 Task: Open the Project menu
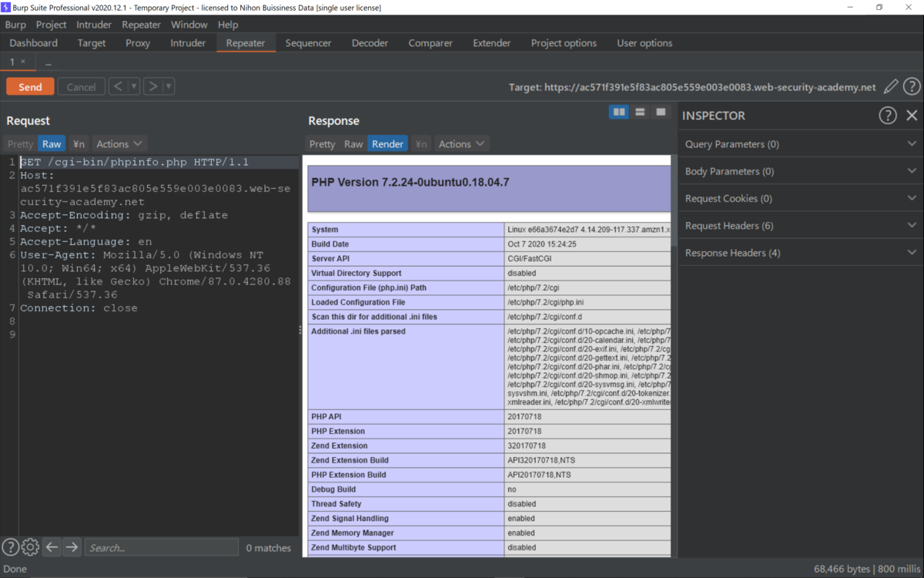click(x=51, y=25)
